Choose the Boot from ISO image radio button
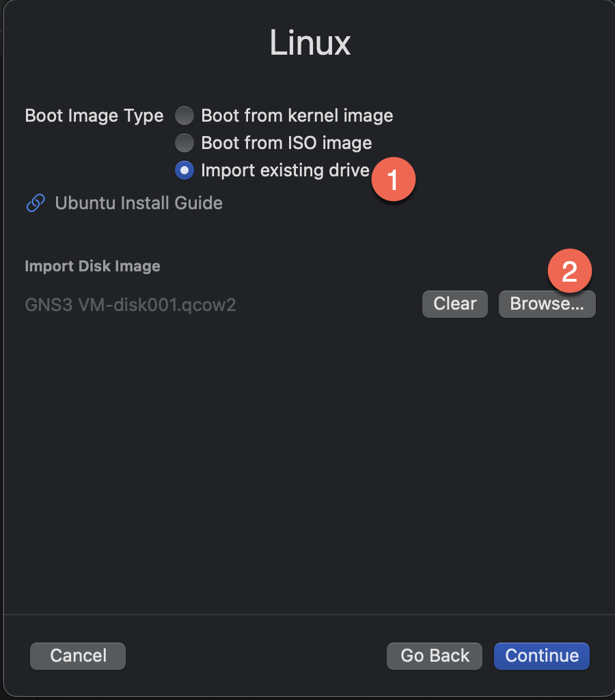The image size is (615, 700). 184,143
